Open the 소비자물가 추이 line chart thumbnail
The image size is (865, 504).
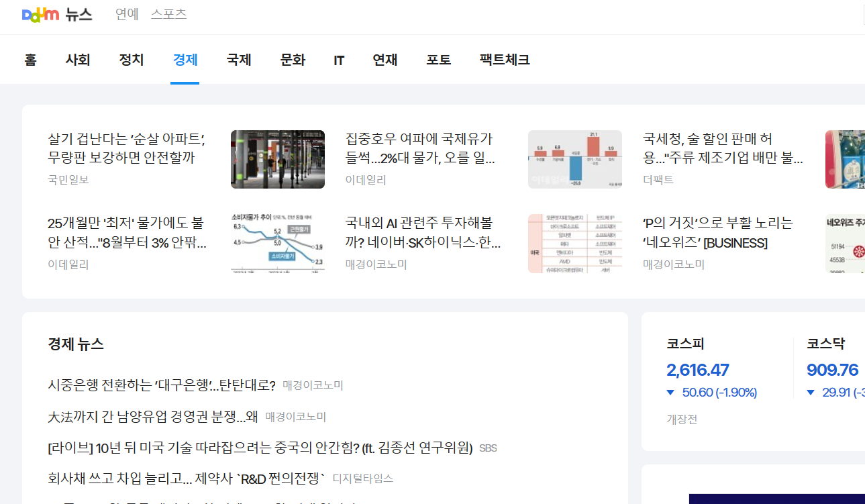[278, 244]
